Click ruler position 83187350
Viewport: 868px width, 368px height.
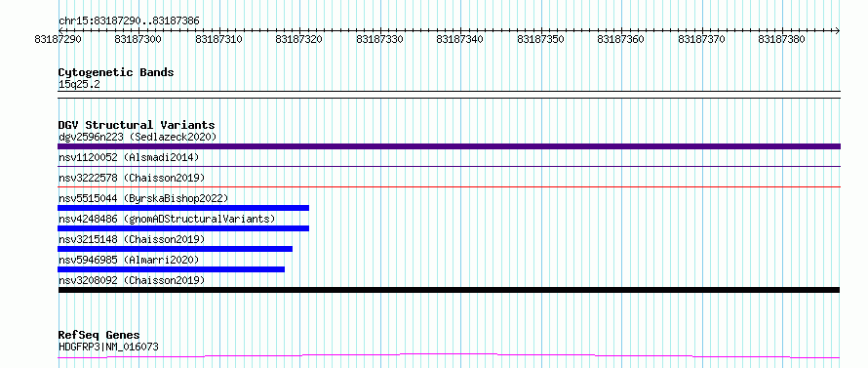tap(541, 39)
